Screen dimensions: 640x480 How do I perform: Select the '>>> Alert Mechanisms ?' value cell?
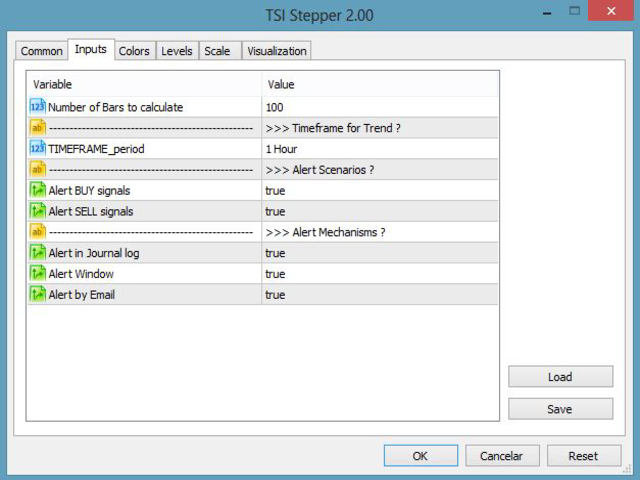click(x=380, y=232)
